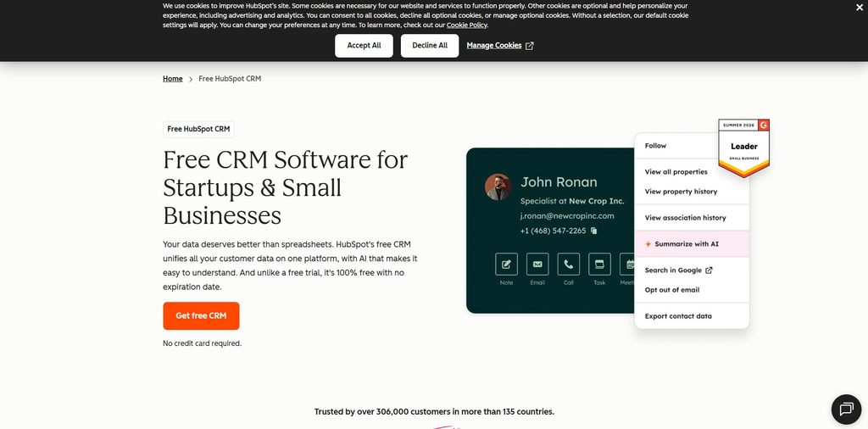Click the Call phone icon
This screenshot has width=868, height=429.
tap(569, 264)
